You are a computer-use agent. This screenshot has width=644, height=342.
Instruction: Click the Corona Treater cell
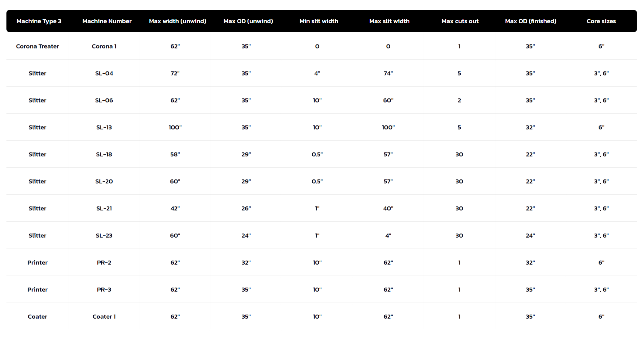click(37, 46)
